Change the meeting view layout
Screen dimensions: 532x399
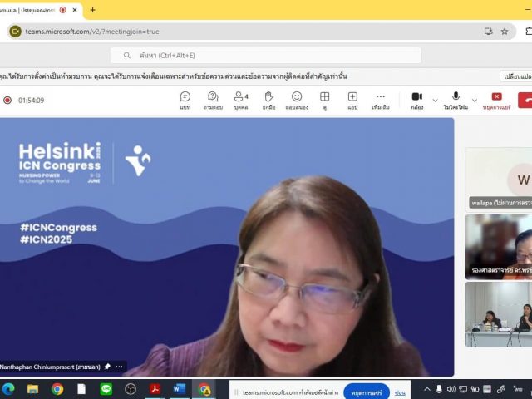[x=324, y=101]
